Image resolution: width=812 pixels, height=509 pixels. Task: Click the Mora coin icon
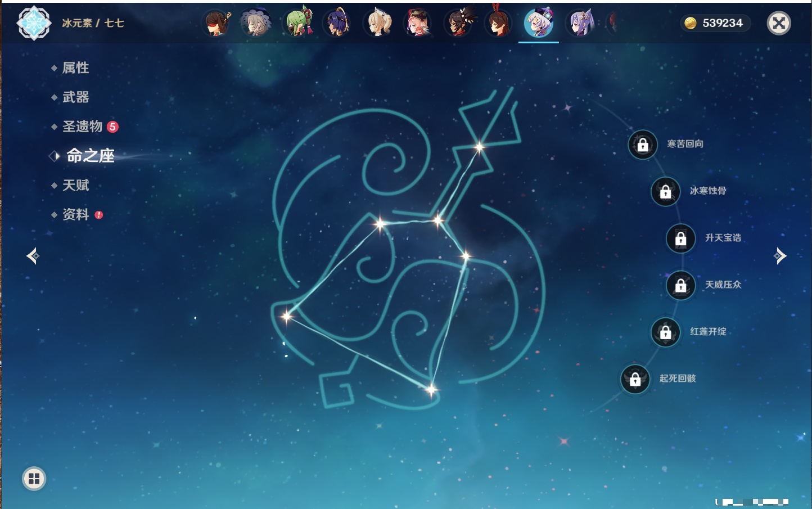(x=690, y=23)
